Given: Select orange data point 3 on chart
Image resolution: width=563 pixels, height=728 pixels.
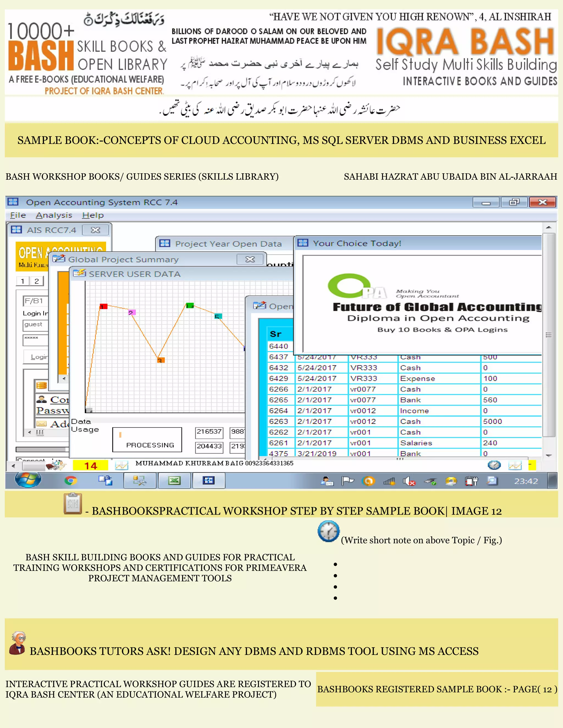Looking at the screenshot, I should 161,360.
